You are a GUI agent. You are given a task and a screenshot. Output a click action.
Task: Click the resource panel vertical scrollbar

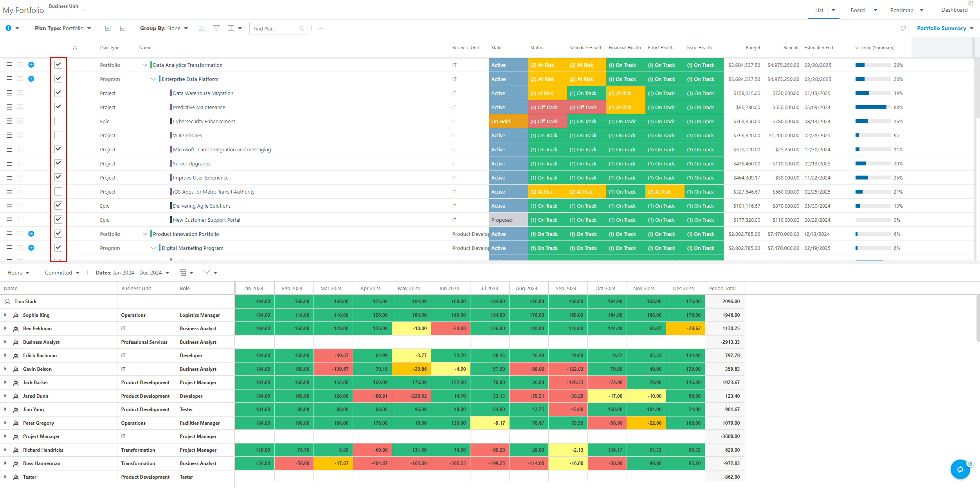click(x=978, y=319)
